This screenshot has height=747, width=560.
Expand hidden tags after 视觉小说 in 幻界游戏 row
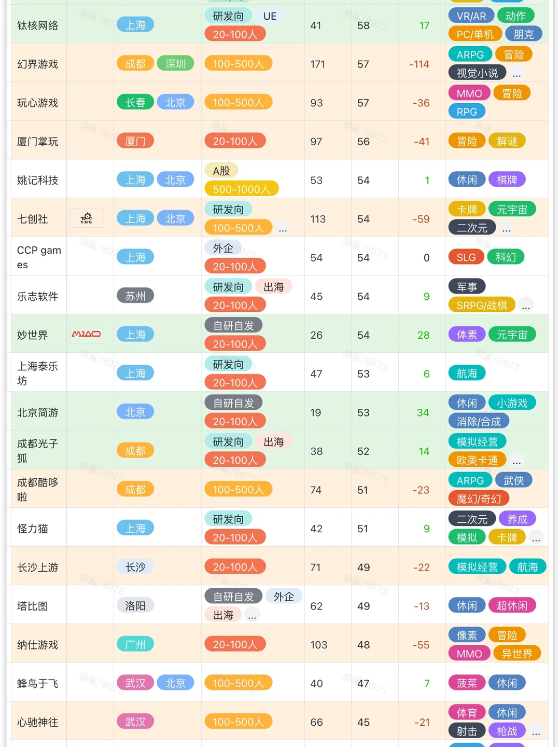click(x=516, y=74)
